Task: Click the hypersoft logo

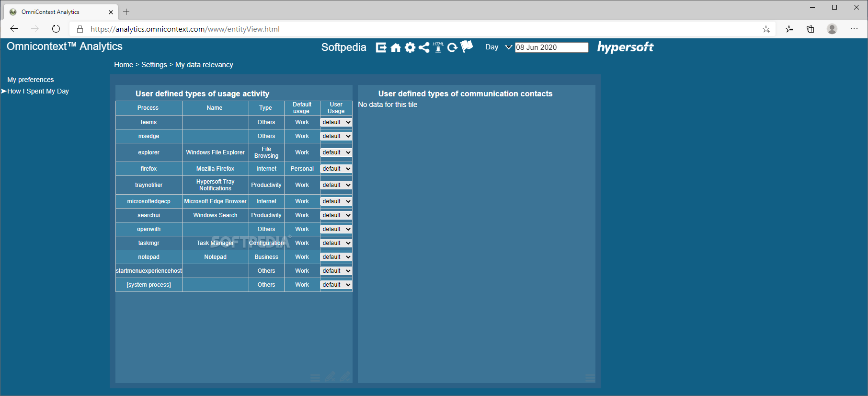Action: 625,47
